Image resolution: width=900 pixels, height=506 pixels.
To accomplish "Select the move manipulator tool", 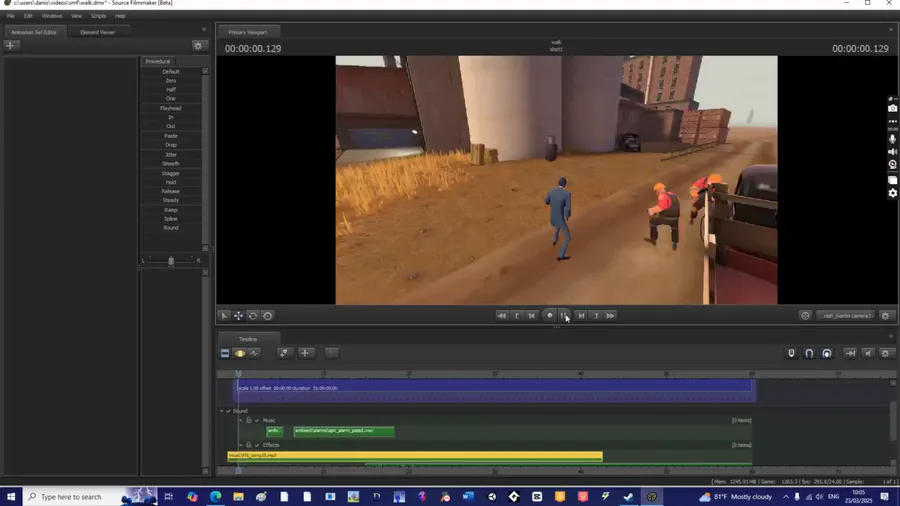I will pos(238,316).
